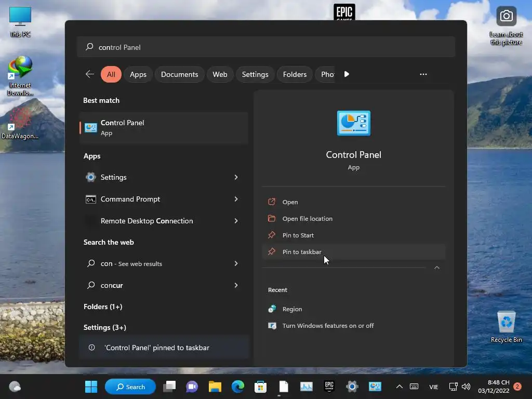
Task: Select the 'concur' web suggestion
Action: tap(154, 285)
